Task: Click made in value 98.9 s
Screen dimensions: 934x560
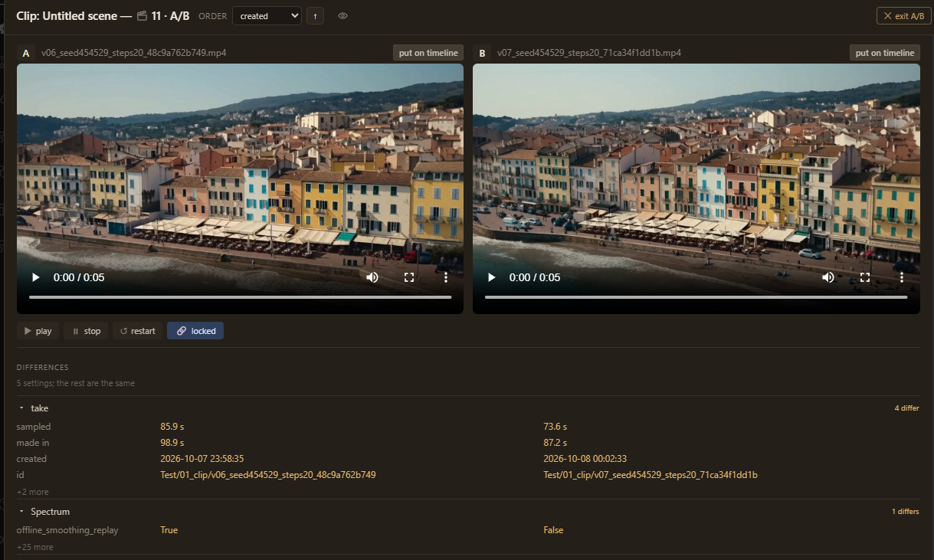Action: [x=172, y=443]
